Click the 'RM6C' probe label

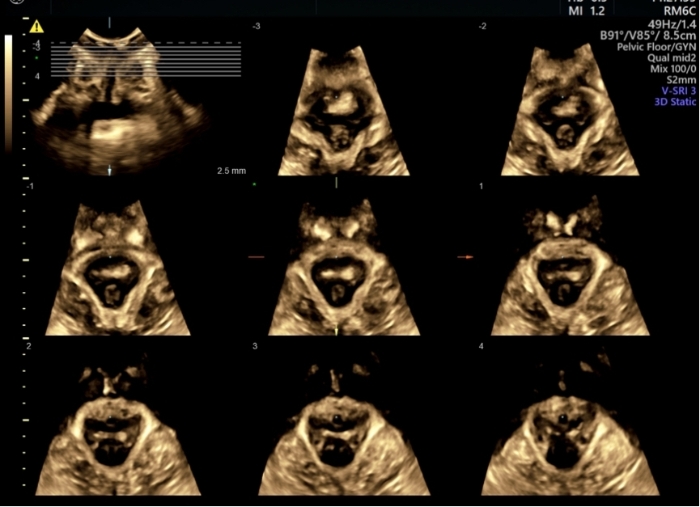(x=679, y=12)
